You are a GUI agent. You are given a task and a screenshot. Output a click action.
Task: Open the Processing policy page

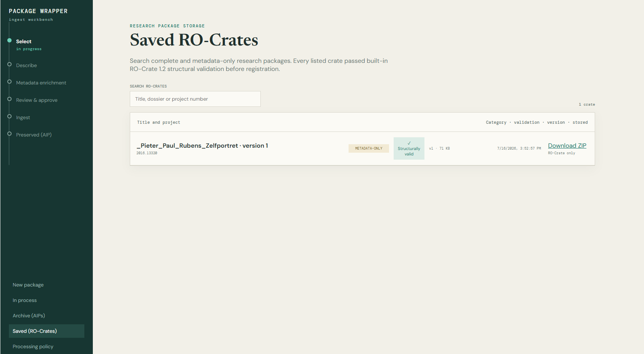[47, 347]
